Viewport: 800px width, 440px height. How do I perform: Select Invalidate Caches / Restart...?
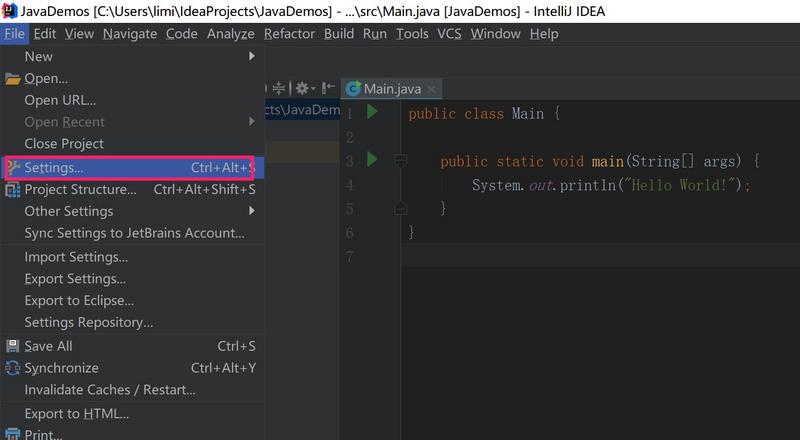click(133, 390)
